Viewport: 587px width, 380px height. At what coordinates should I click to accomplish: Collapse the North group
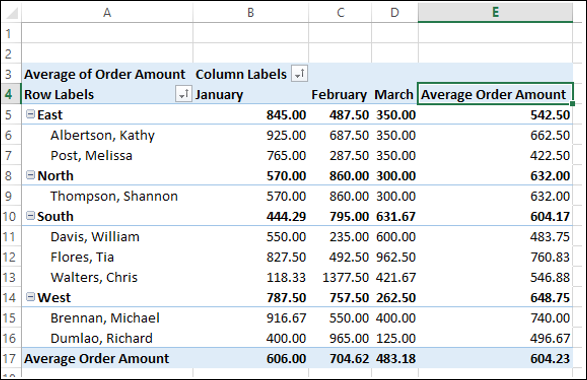(x=30, y=175)
